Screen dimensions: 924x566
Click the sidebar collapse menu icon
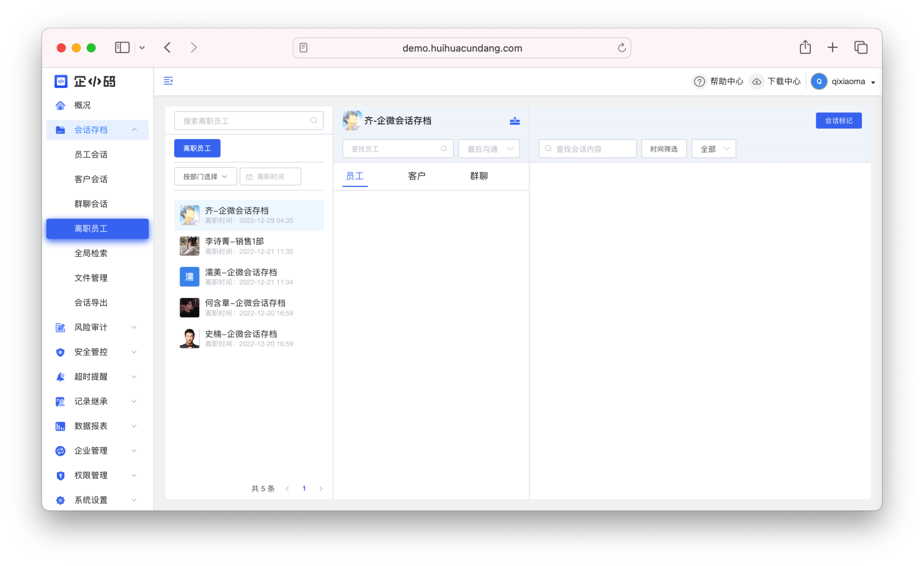[168, 81]
